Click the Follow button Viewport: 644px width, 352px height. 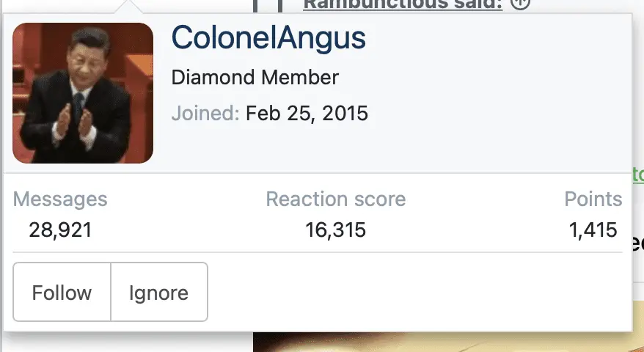62,292
